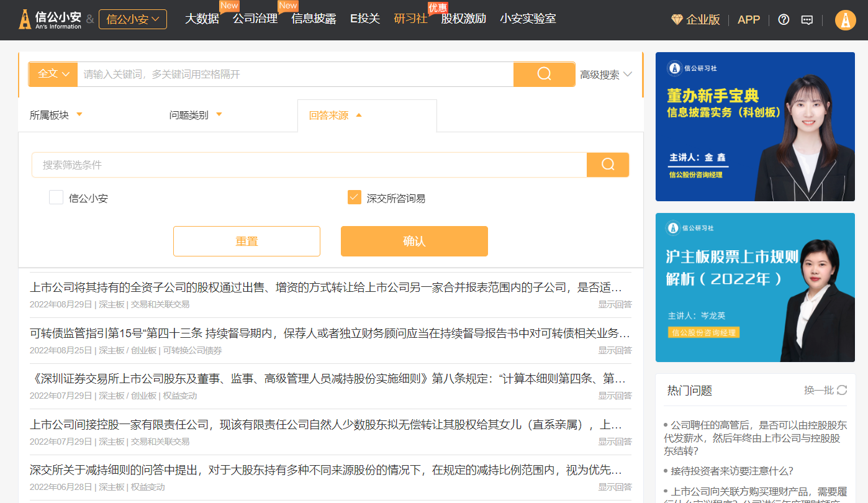Expand the 所属板块 filter dropdown

(56, 115)
